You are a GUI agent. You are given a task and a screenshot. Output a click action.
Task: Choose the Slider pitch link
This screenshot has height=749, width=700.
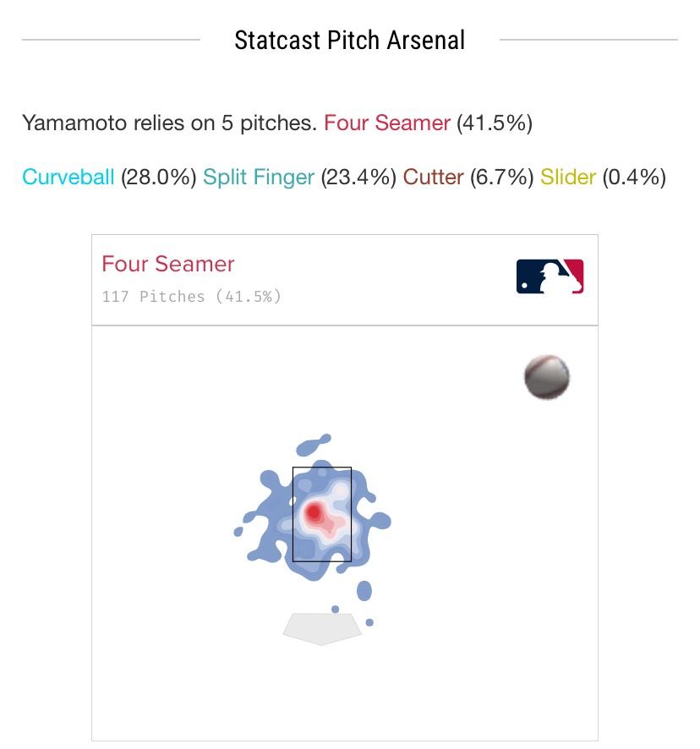point(568,178)
